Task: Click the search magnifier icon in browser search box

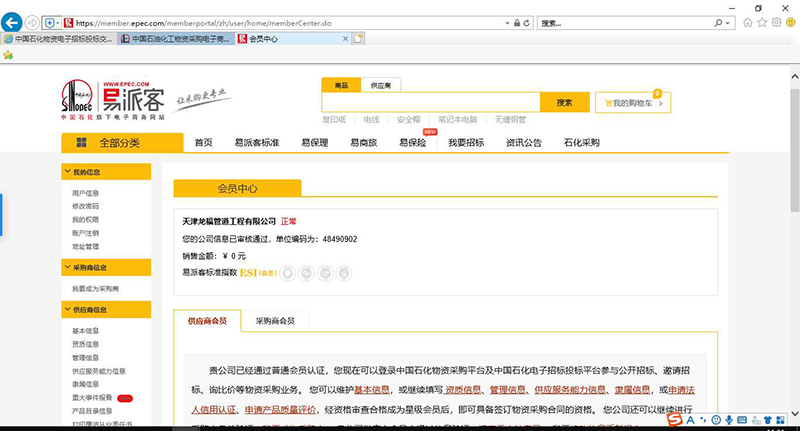Action: (718, 23)
